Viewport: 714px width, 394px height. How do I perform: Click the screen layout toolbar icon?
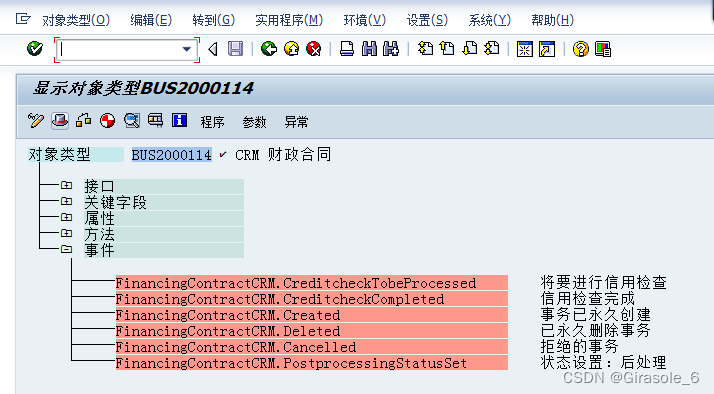pyautogui.click(x=155, y=121)
